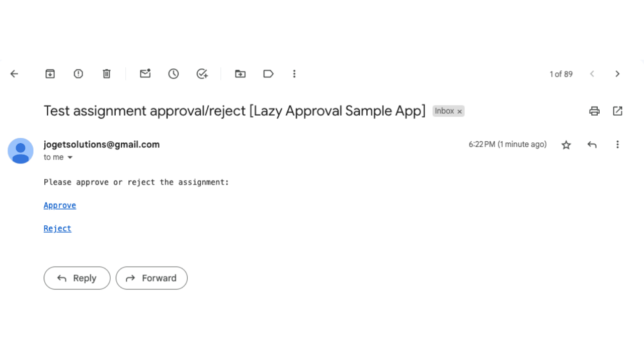
Task: Delete the email with trash icon
Action: (x=107, y=74)
